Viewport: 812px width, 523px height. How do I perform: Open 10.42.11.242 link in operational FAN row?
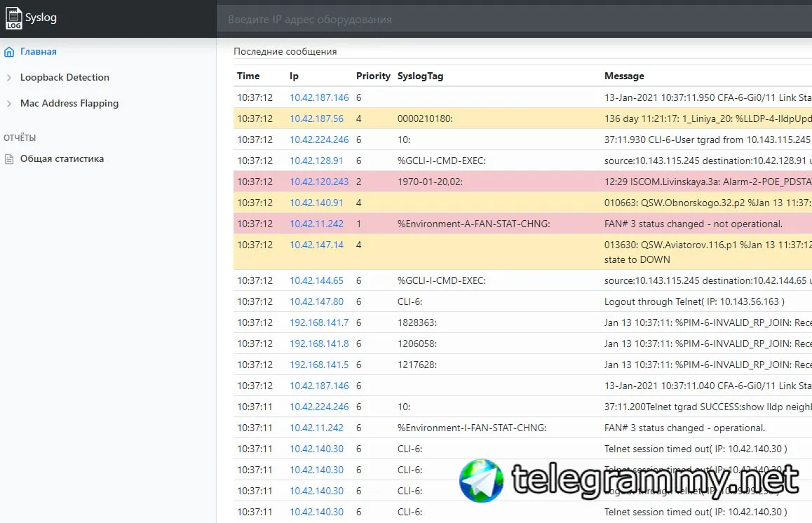tap(316, 428)
